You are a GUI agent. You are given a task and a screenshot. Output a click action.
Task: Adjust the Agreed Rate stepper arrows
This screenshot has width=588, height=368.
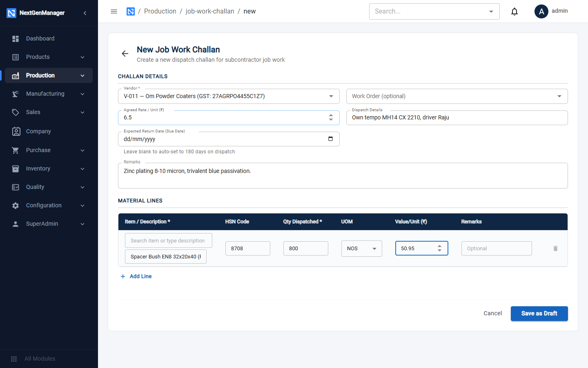tap(331, 117)
